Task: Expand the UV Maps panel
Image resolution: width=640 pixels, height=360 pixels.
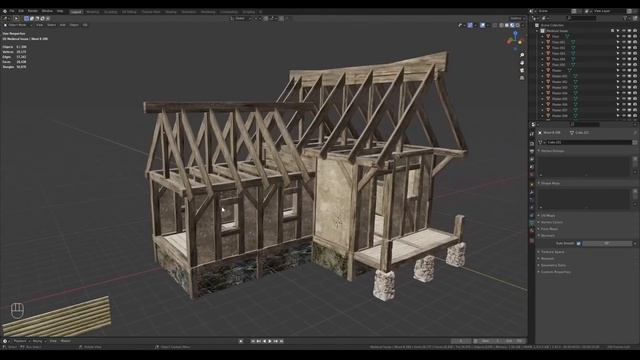Action: pyautogui.click(x=547, y=216)
